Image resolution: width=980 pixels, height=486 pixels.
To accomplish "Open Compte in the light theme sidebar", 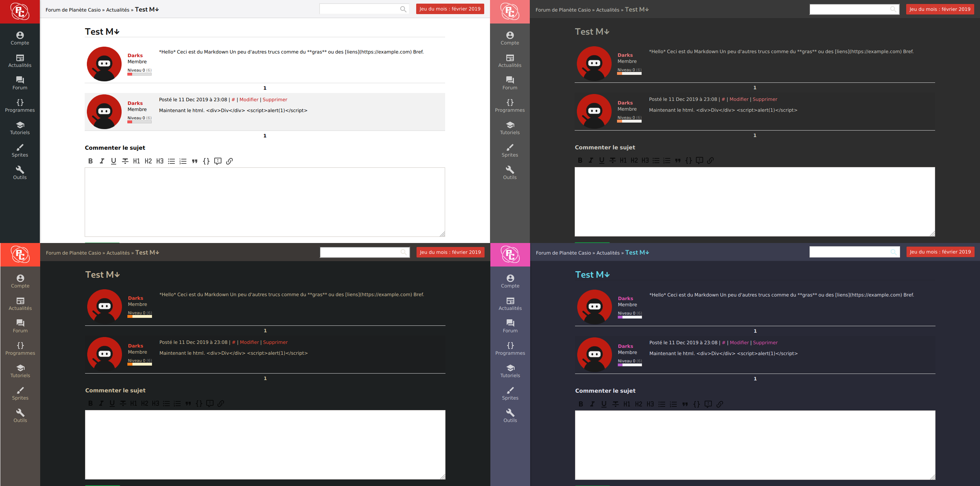I will pyautogui.click(x=20, y=38).
